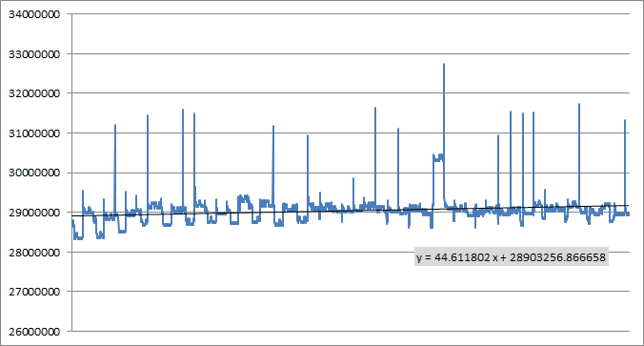Click the 28000000 axis label

pyautogui.click(x=34, y=253)
